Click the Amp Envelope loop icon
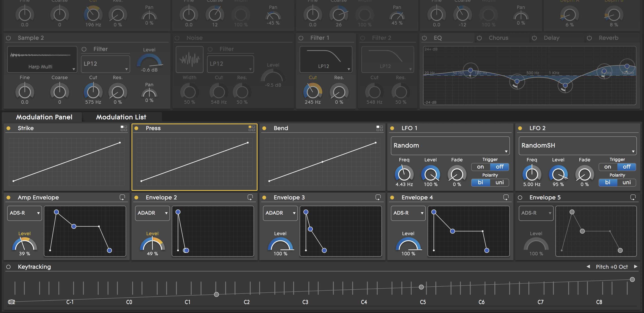 tap(122, 197)
